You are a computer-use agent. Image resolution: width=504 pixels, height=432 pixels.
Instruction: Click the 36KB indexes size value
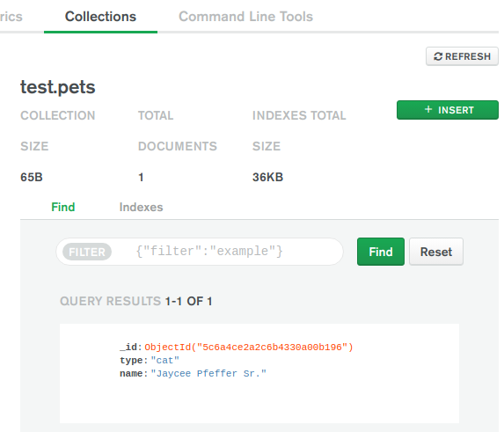[x=267, y=177]
